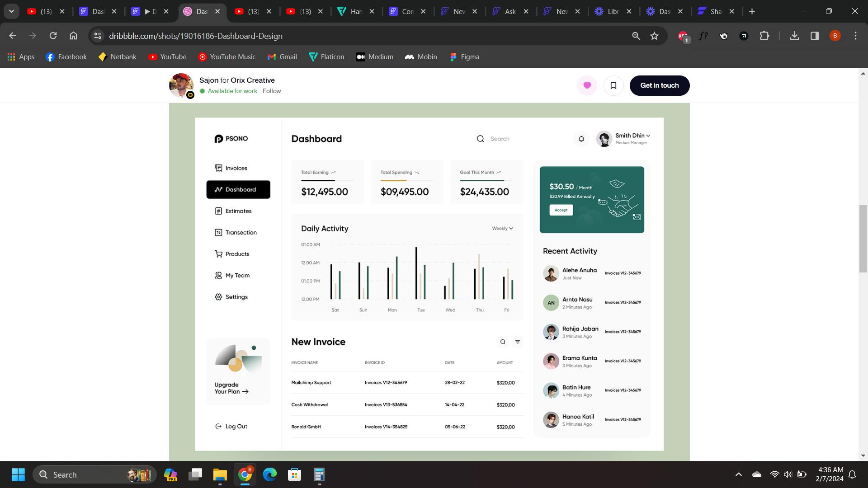Click the dashboard Search field

500,139
